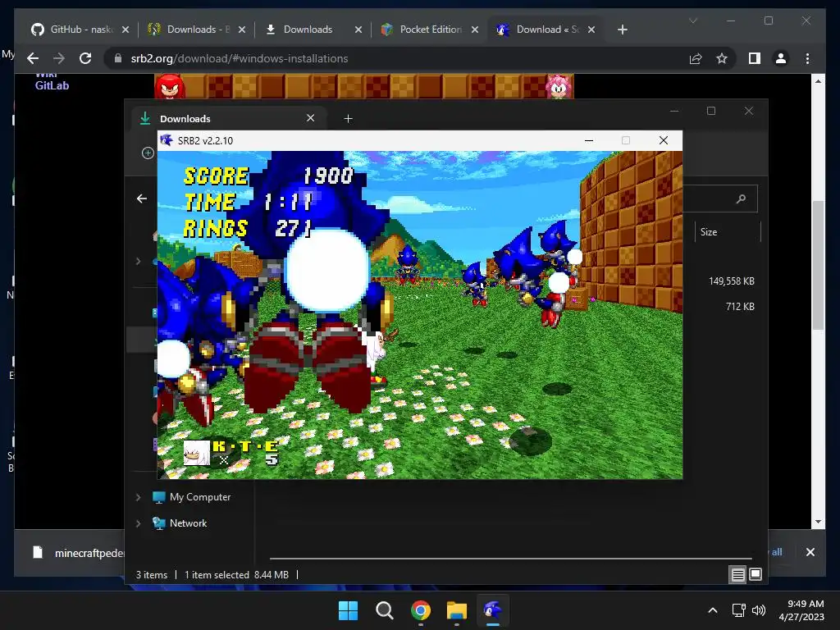Close the Chrome downloads shelf
This screenshot has height=630, width=840.
[810, 552]
